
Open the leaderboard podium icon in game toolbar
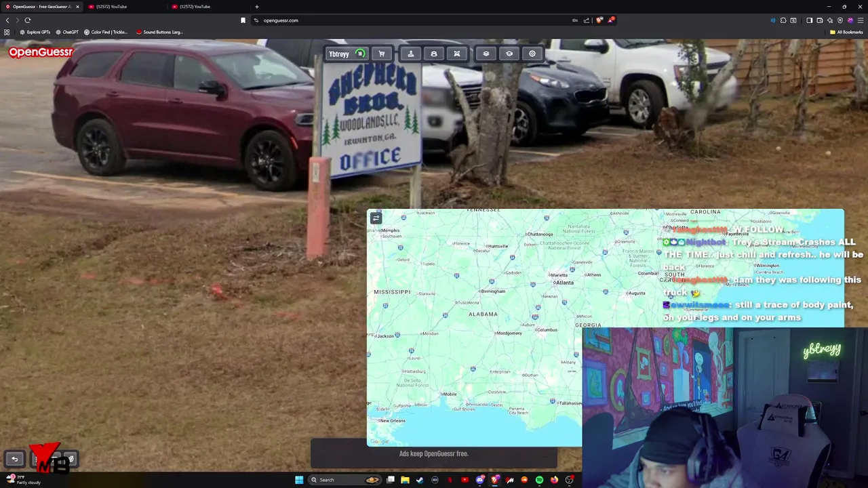(x=411, y=54)
